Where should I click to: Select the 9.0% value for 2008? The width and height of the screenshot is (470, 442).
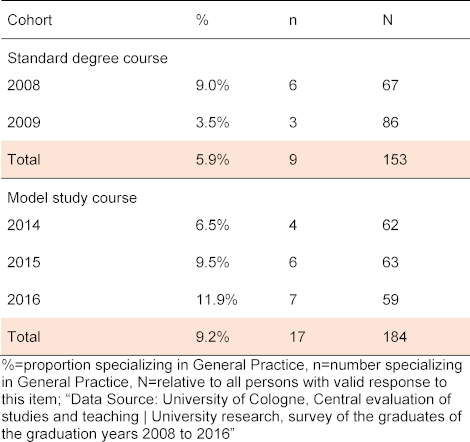coord(212,85)
